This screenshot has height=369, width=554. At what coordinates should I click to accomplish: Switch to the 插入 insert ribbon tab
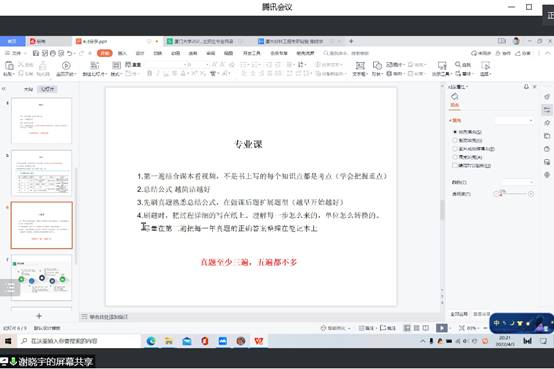point(122,53)
